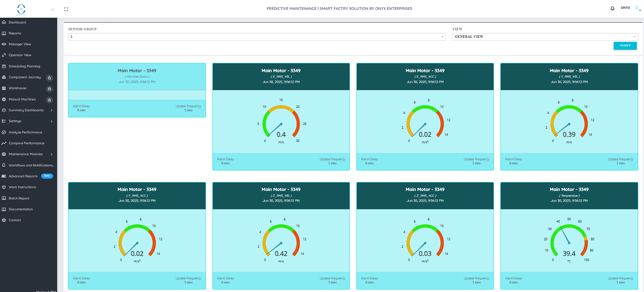Go to Scheduling Planning menu item
The height and width of the screenshot is (292, 644).
[25, 66]
